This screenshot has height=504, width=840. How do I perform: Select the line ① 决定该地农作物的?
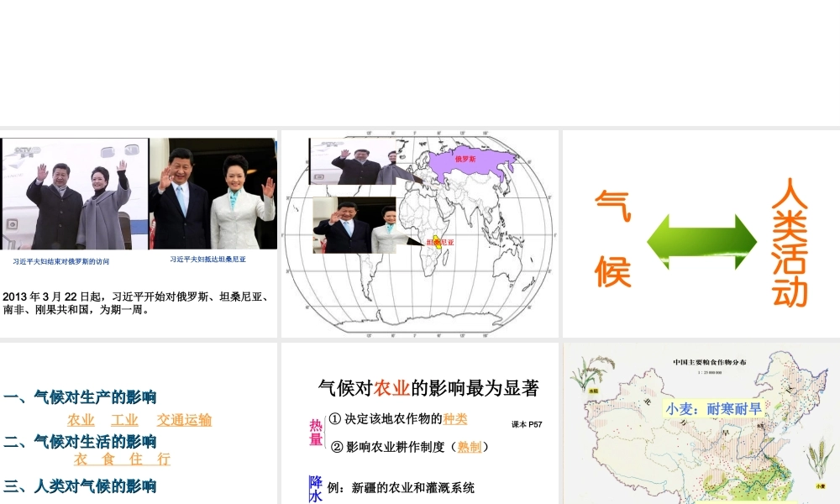click(x=386, y=419)
